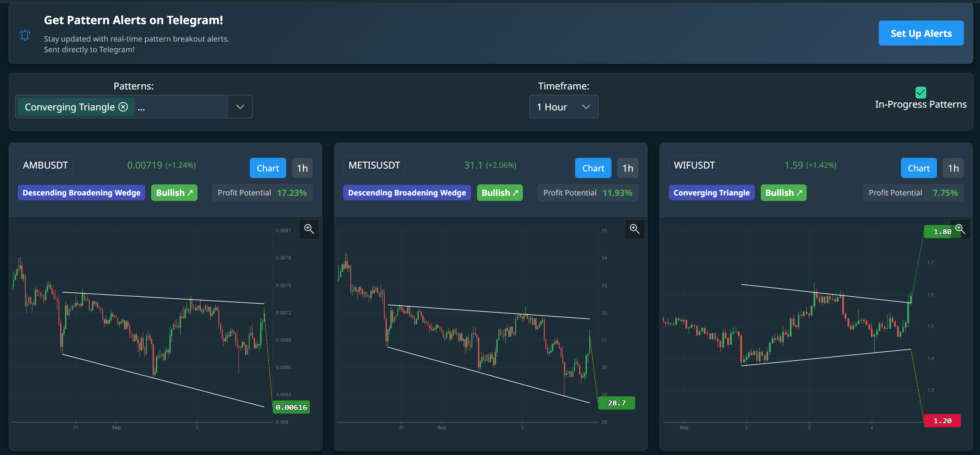Zoom into the AMBUSDT chart with magnifier icon
Screen dimensions: 980x455
[x=309, y=229]
